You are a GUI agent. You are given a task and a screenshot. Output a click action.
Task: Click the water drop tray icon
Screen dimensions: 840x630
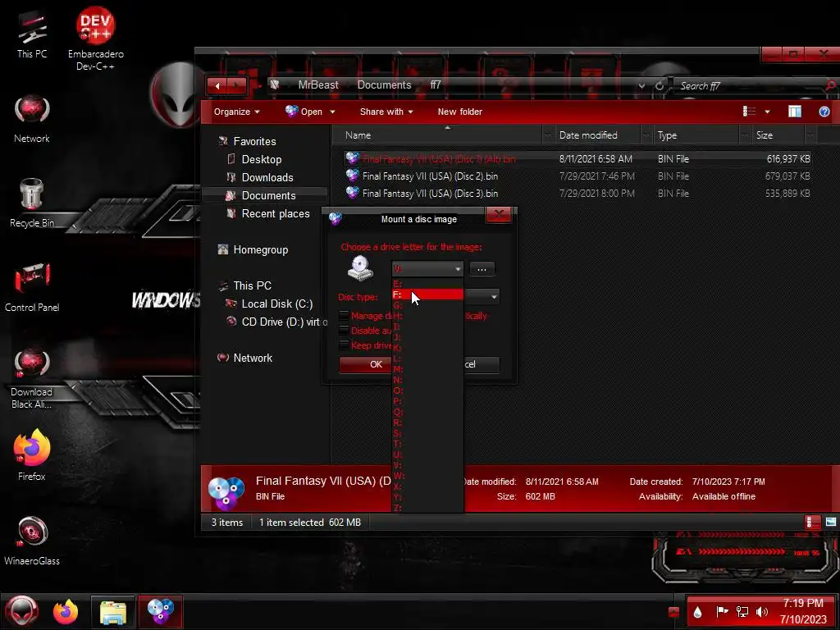[697, 612]
